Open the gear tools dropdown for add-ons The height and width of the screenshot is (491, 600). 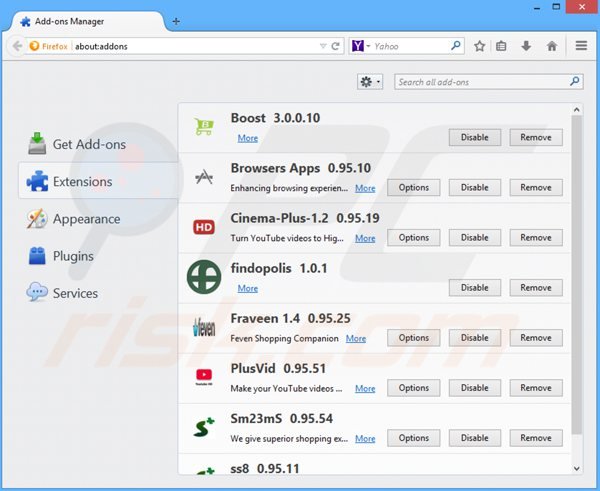[370, 82]
